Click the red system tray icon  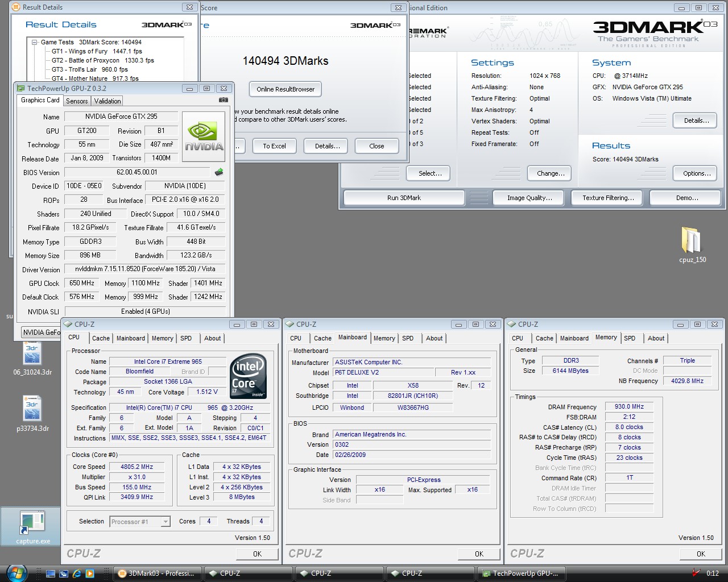(x=696, y=573)
